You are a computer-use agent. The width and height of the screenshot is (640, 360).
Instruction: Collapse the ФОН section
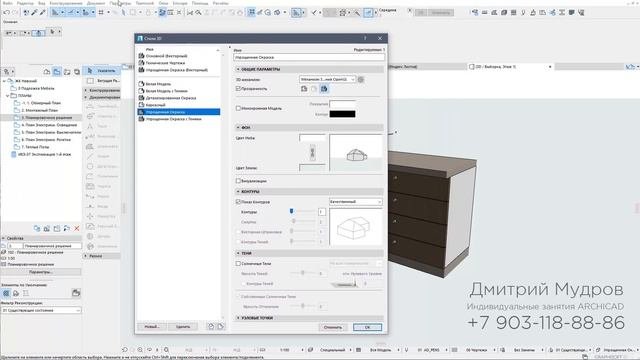point(238,127)
